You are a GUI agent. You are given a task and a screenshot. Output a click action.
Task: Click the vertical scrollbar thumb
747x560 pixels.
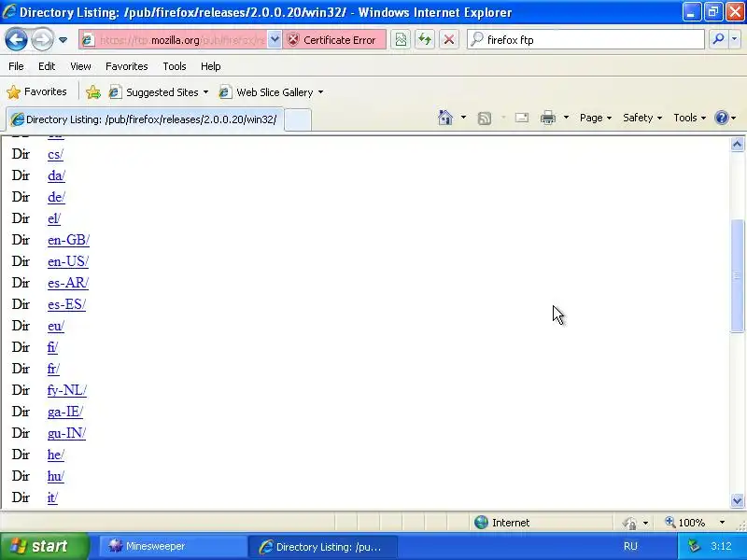[x=737, y=275]
